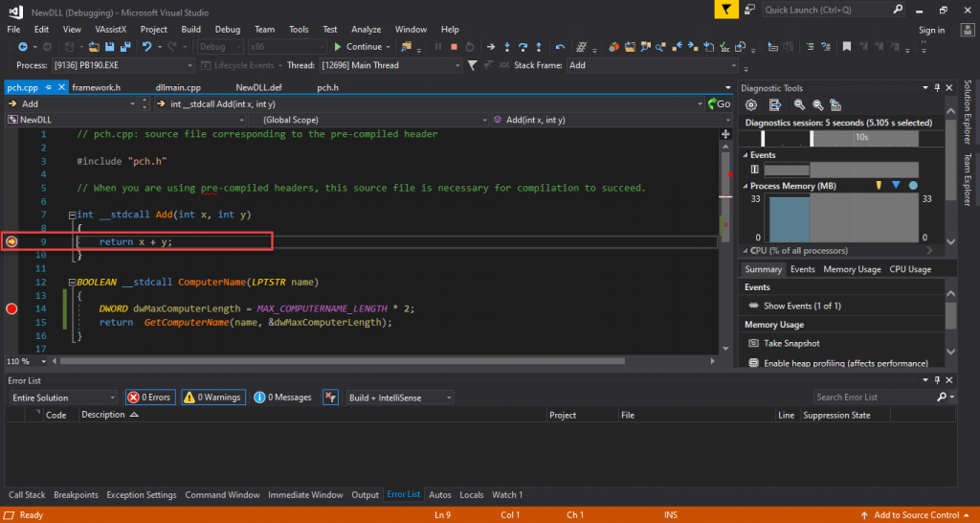The image size is (980, 523).
Task: Open the Entire Solution scope dropdown
Action: 61,398
